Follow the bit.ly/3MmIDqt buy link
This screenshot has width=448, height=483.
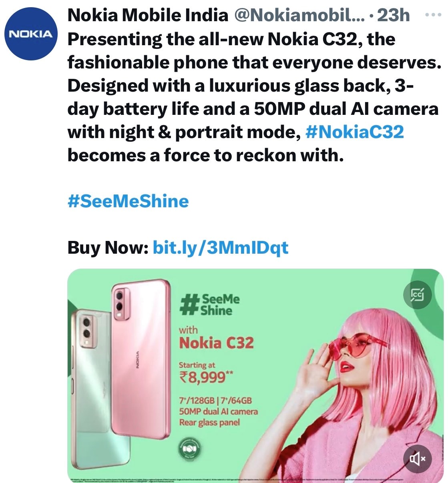coord(221,248)
